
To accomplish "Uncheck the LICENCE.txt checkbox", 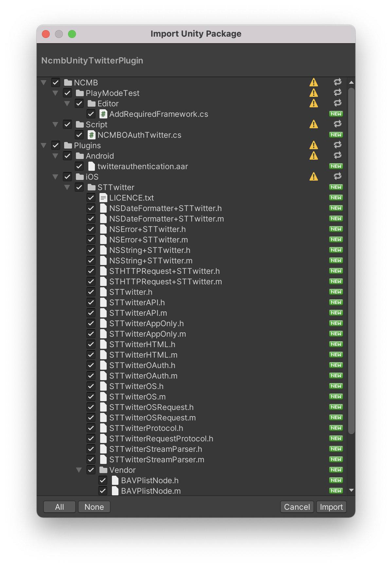I will coord(91,198).
